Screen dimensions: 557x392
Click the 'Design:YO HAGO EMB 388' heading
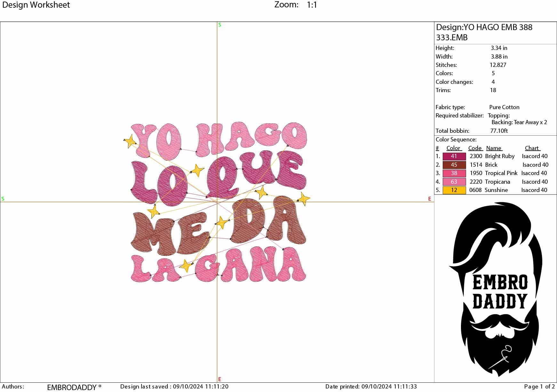[x=484, y=27]
